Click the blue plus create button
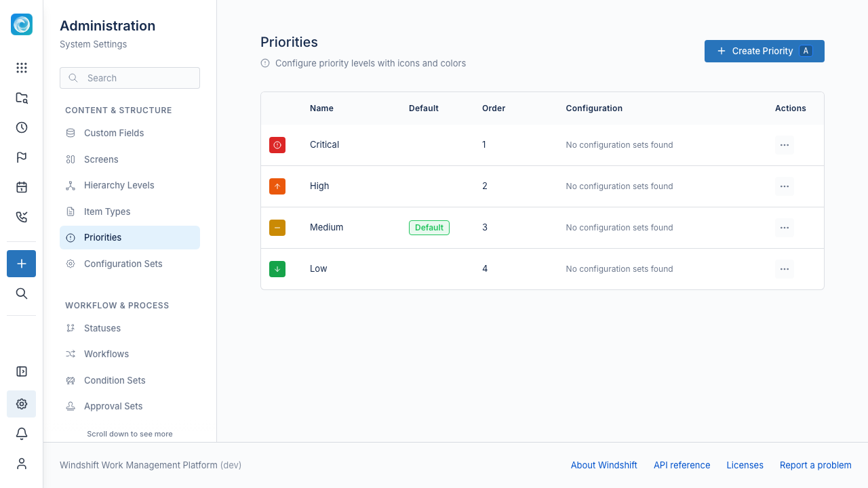 [x=22, y=264]
